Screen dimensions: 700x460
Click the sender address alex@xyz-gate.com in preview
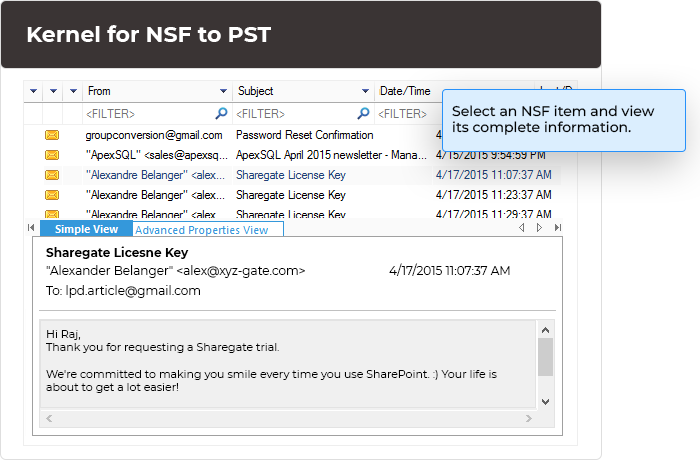(x=241, y=271)
